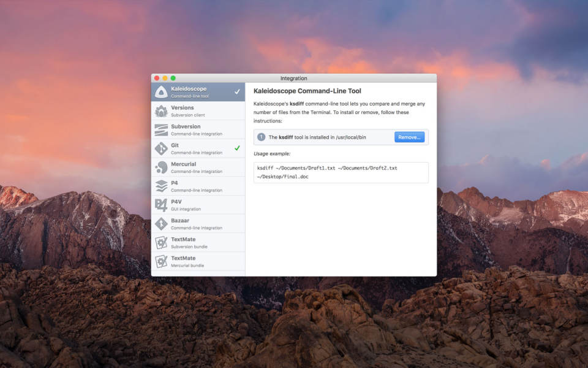
Task: Click the ksdiff usage example text box
Action: pyautogui.click(x=341, y=172)
